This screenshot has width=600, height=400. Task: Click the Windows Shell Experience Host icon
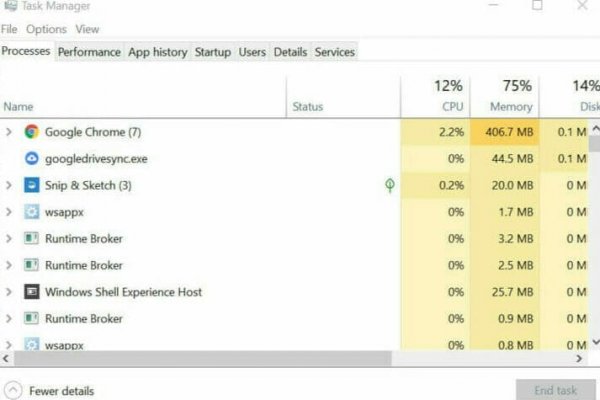pyautogui.click(x=31, y=292)
